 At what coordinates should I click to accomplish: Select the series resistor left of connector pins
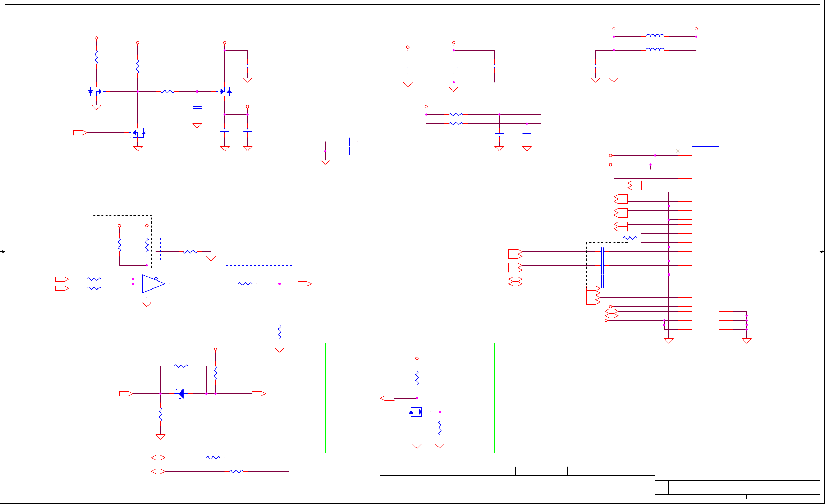coord(630,238)
